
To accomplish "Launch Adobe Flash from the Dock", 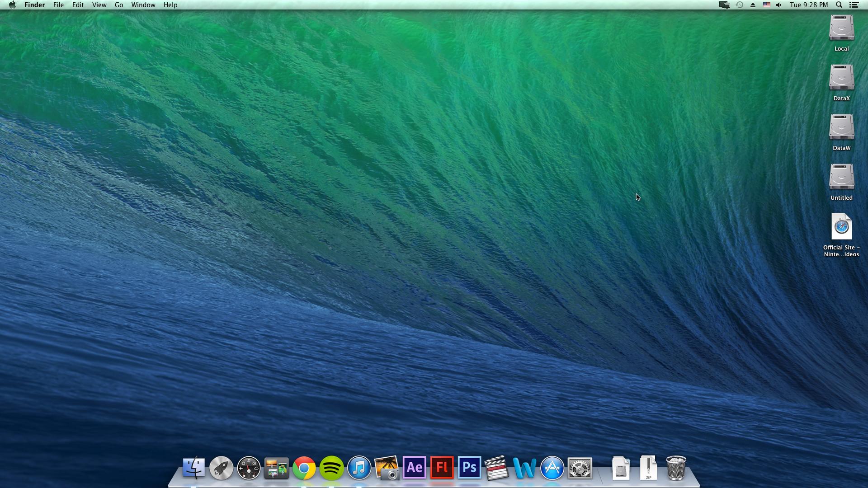I will pos(442,468).
